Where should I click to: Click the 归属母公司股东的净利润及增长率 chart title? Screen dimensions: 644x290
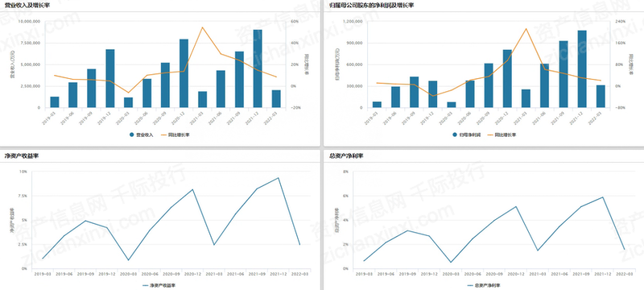coord(372,6)
